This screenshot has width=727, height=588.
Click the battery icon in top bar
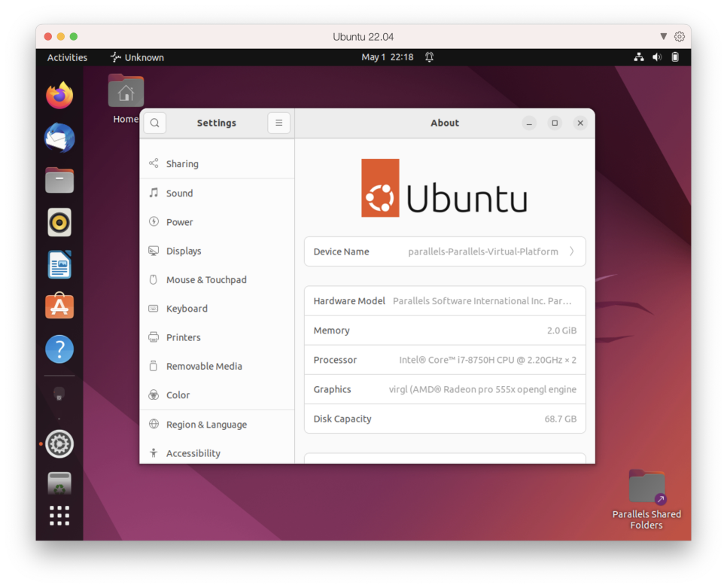tap(675, 57)
